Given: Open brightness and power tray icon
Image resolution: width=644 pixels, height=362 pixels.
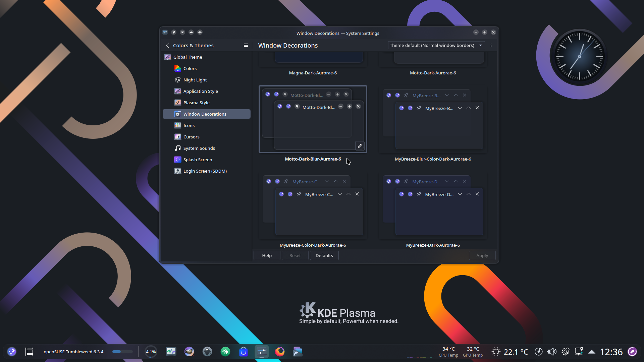Looking at the screenshot, I should [x=566, y=352].
